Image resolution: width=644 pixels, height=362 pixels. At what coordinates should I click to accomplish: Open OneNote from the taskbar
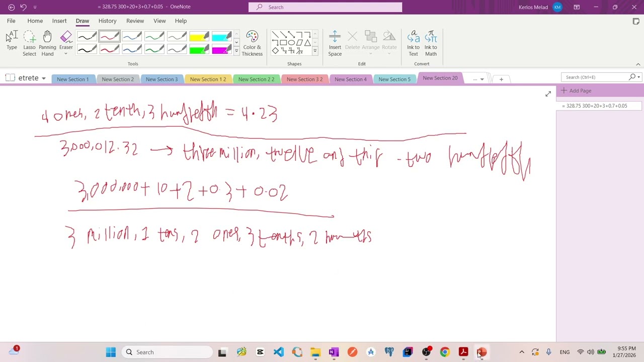click(x=334, y=352)
